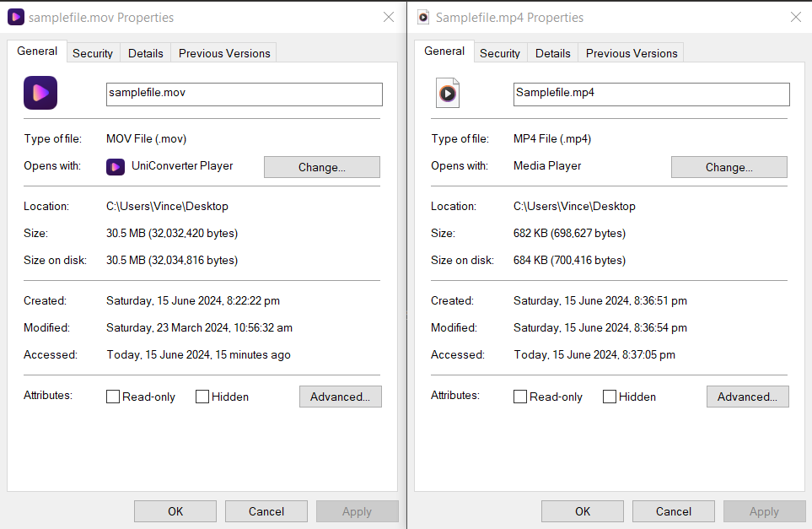Open Advanced attributes for Samplefile.mp4
The height and width of the screenshot is (529, 812).
point(747,397)
